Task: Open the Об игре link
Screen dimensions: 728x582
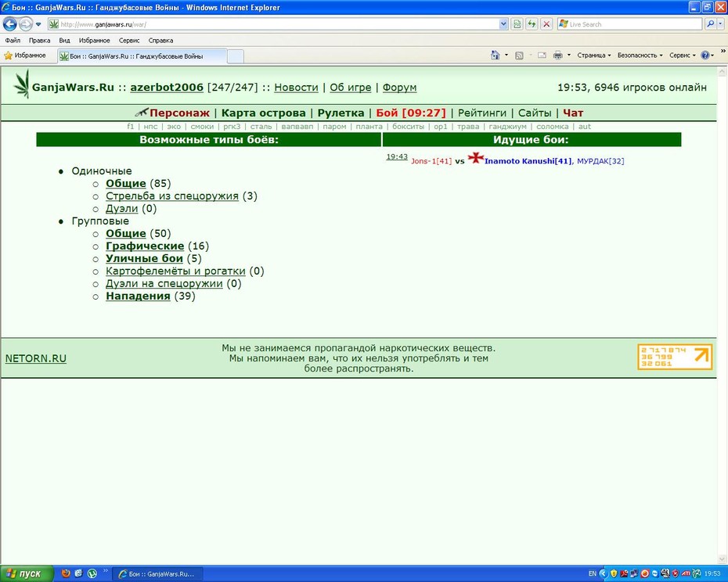Action: tap(351, 88)
